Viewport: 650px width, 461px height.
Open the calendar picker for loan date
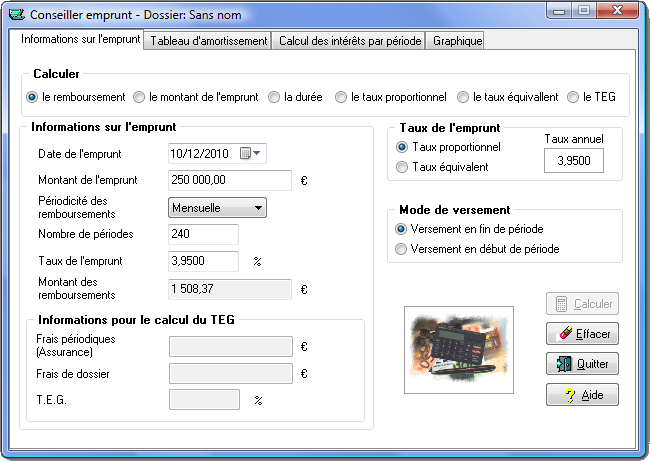tap(249, 153)
